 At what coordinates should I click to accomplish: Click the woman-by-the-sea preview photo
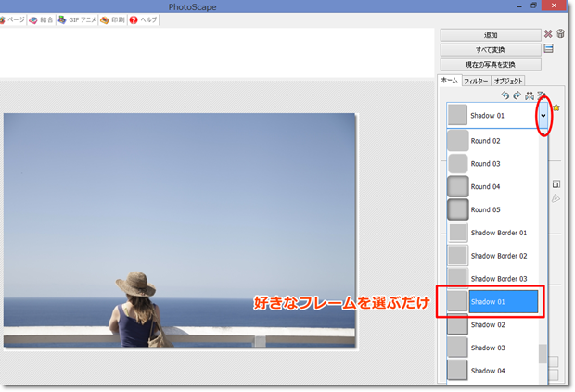point(179,230)
